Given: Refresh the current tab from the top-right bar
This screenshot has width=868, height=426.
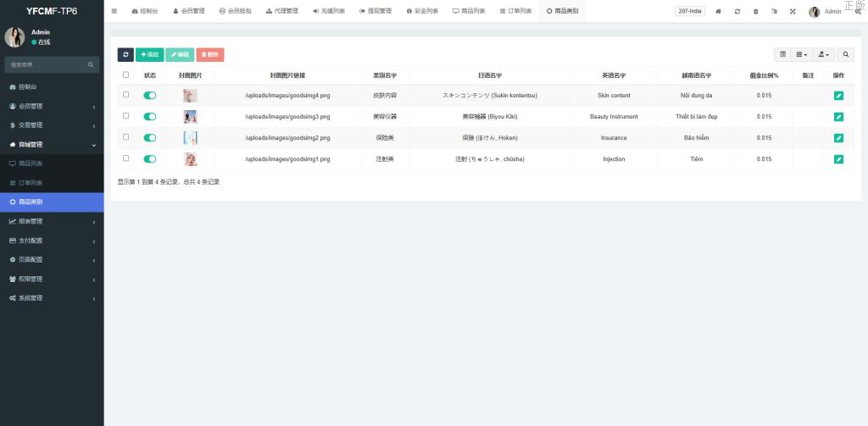Looking at the screenshot, I should [x=737, y=11].
